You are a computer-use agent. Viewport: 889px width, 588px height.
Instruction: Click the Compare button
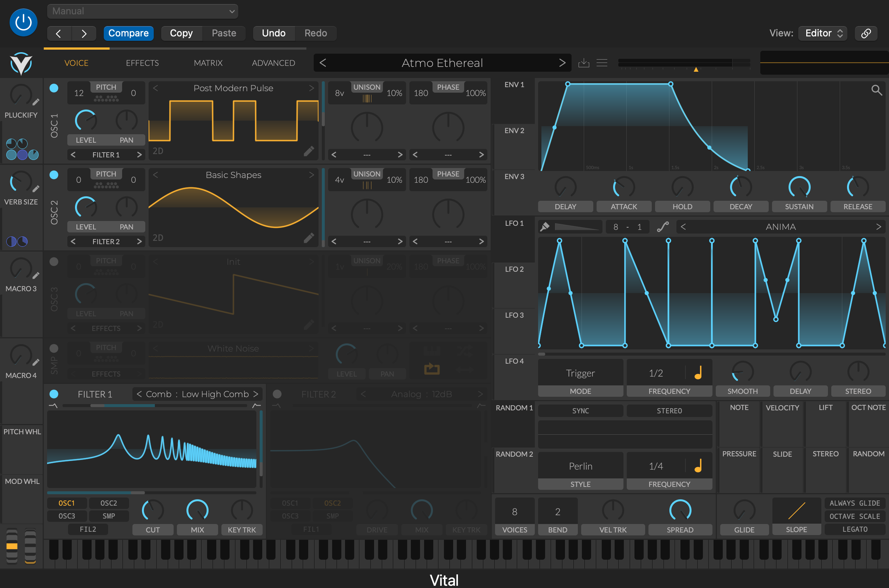point(128,33)
